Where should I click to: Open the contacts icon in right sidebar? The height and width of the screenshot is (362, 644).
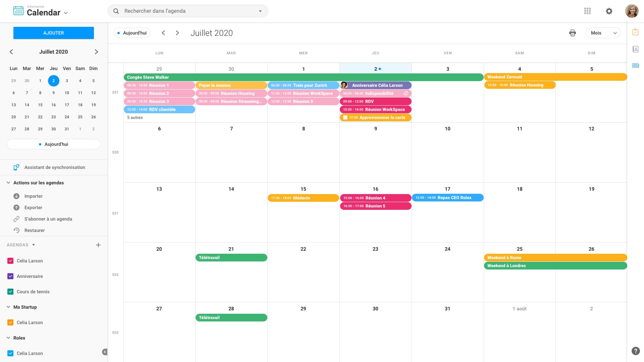tap(635, 49)
